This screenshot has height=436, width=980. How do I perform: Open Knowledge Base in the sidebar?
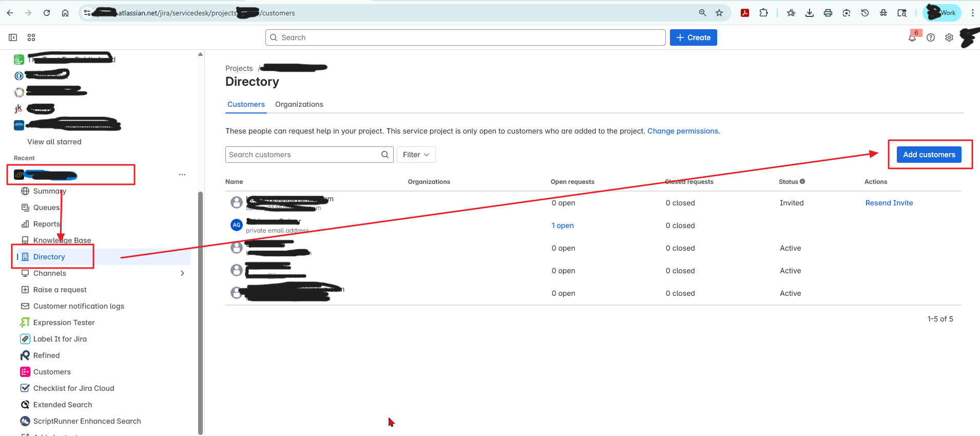(x=62, y=240)
